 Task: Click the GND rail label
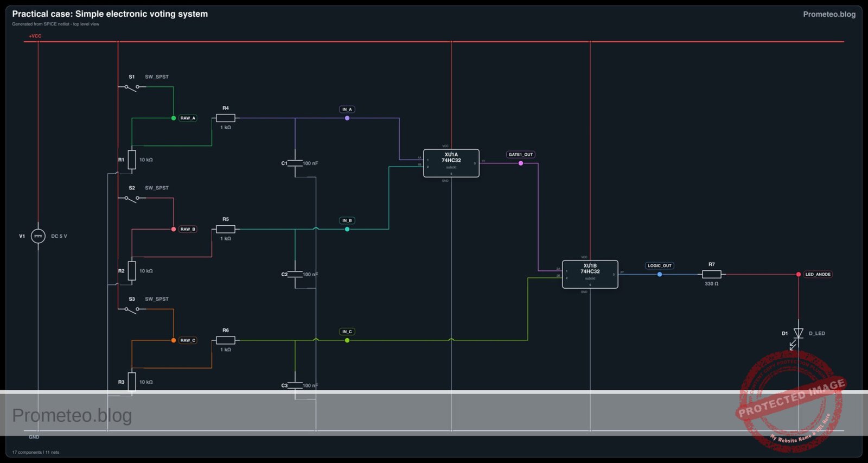coord(34,437)
